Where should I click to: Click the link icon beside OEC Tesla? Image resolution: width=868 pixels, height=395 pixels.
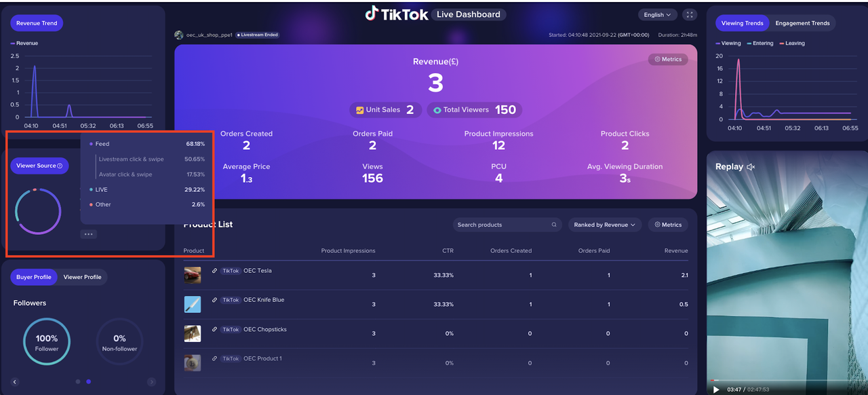pyautogui.click(x=214, y=271)
